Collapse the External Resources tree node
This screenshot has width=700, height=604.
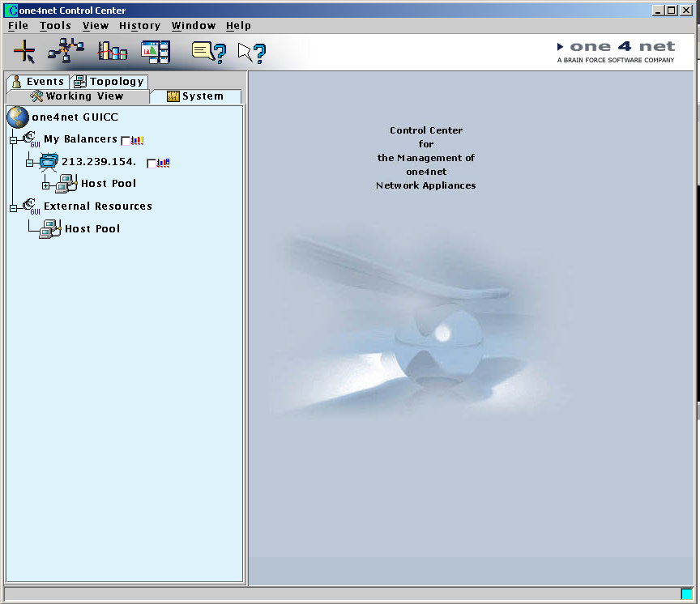tap(14, 208)
